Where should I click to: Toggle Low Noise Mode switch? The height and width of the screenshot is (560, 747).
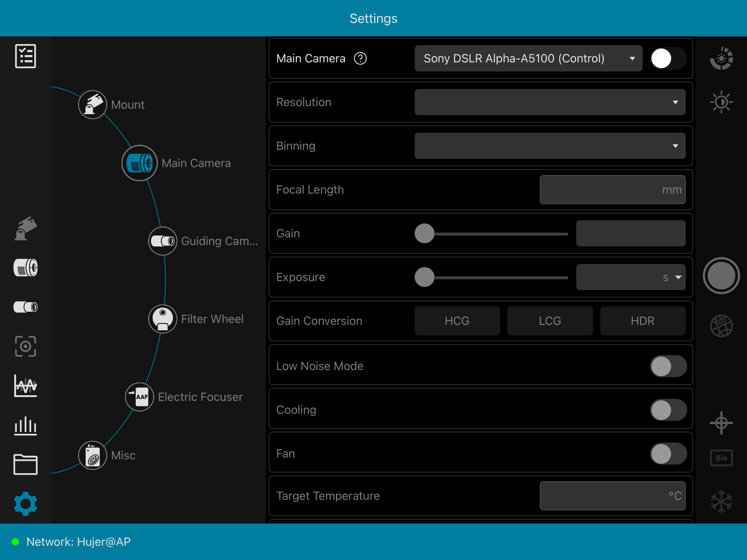coord(668,366)
